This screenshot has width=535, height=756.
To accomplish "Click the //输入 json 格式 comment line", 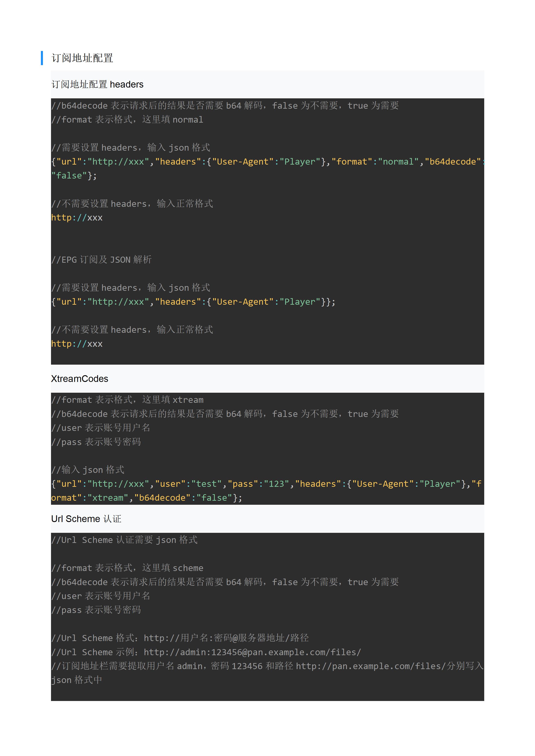I will 88,470.
